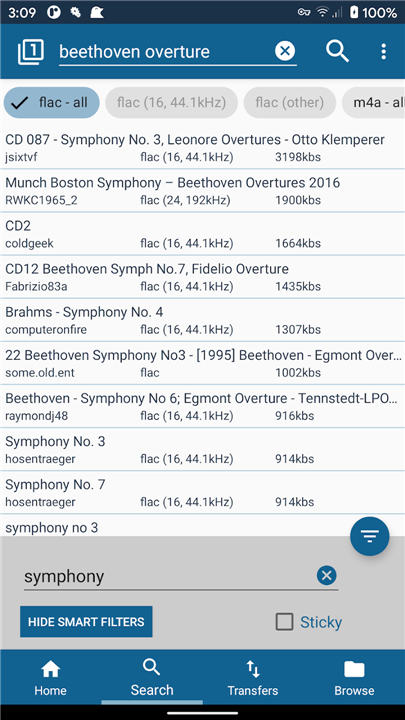Click the HIDE SMART FILTERS button
Image resolution: width=405 pixels, height=720 pixels.
point(86,622)
